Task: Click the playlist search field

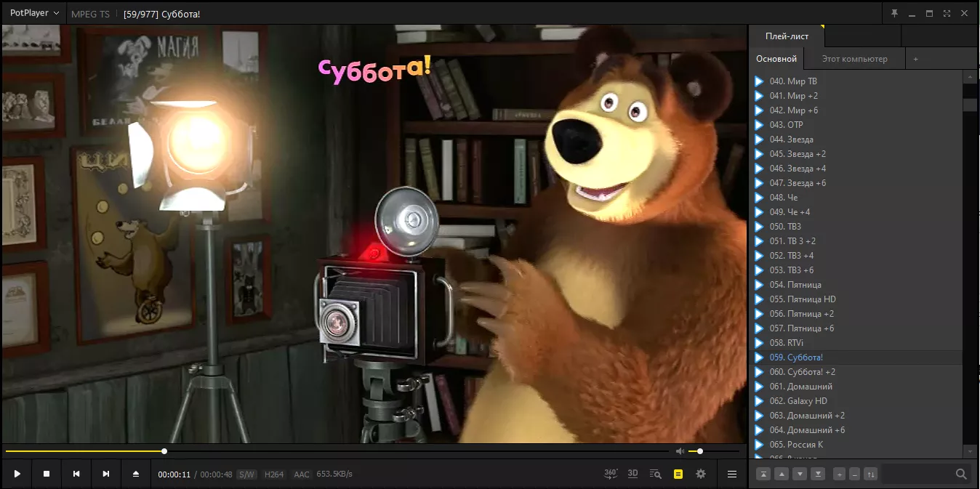Action: tap(917, 474)
